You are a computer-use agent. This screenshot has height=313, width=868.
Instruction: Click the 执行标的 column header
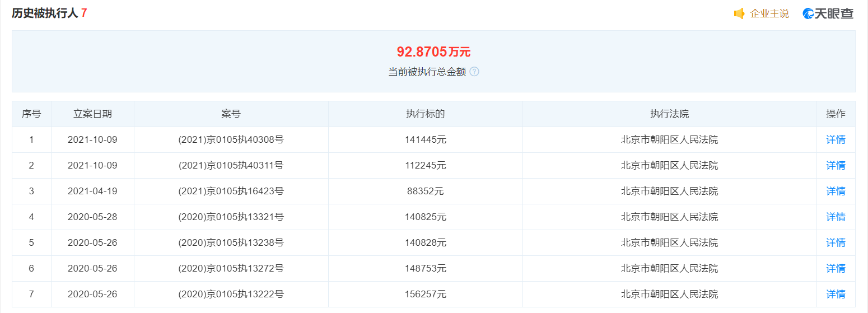click(x=425, y=114)
